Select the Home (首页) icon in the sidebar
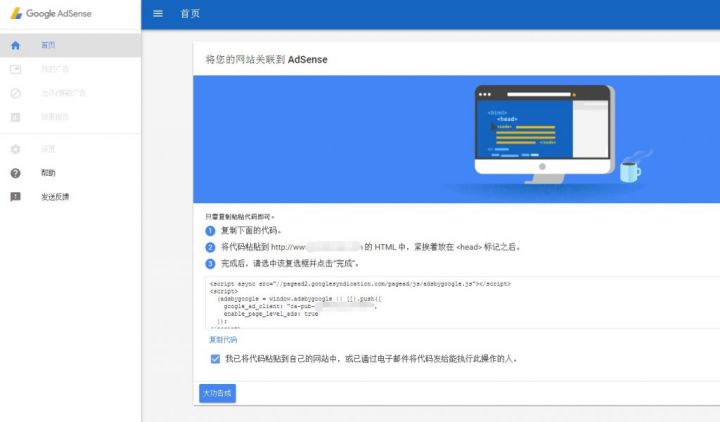Screen dimensions: 720x422 (x=16, y=45)
